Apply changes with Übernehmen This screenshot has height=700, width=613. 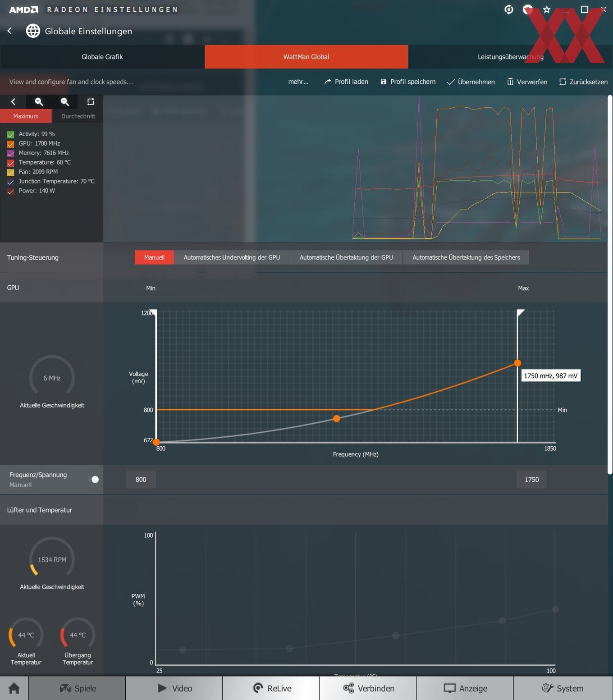click(x=471, y=82)
